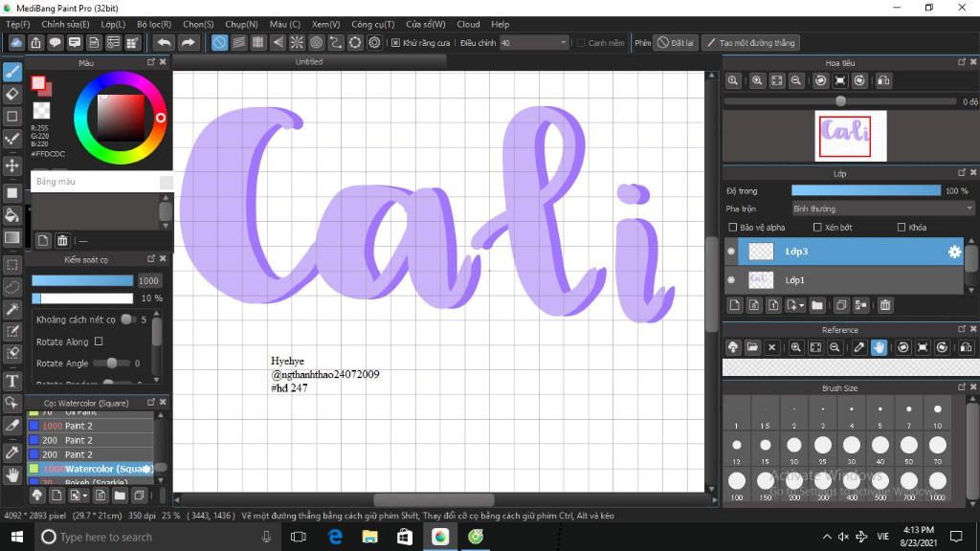Undock the Lớp layer panel
This screenshot has height=551, width=980.
[x=962, y=173]
